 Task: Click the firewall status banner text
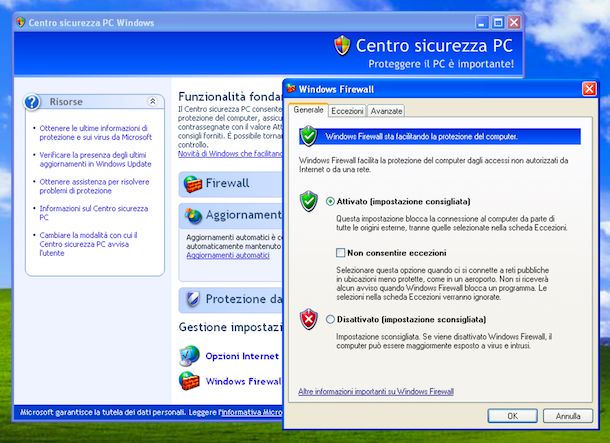coord(421,137)
